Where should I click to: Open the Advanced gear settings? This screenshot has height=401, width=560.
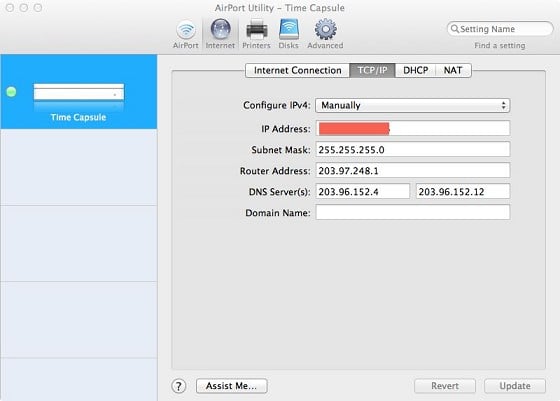325,34
